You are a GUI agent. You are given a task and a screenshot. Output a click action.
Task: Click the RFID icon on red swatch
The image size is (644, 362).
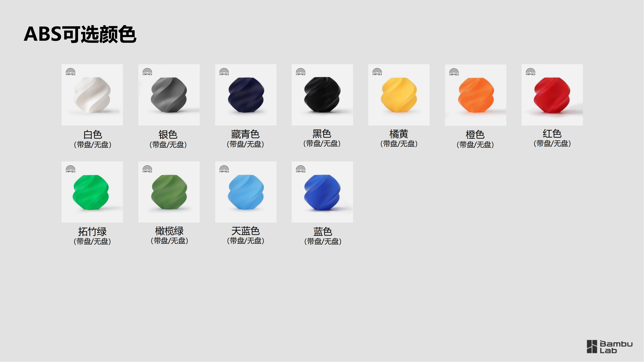(x=531, y=72)
